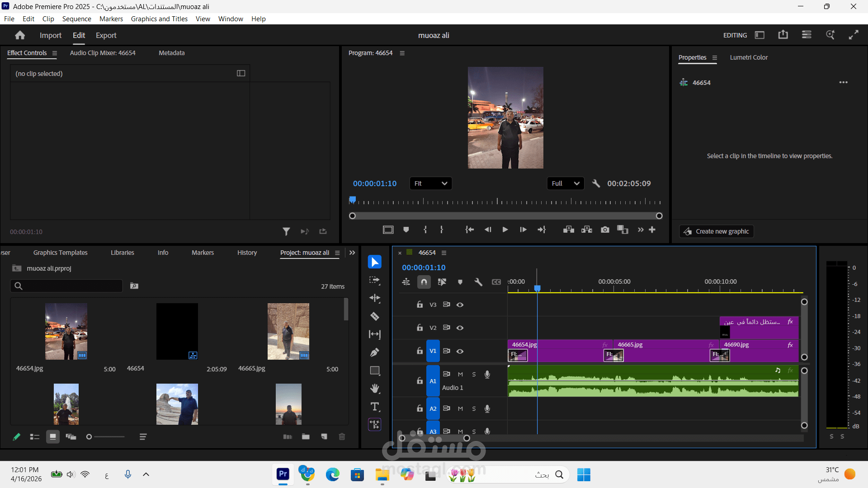Show overflow panels chevron in Project group
This screenshot has width=868, height=488.
click(352, 253)
